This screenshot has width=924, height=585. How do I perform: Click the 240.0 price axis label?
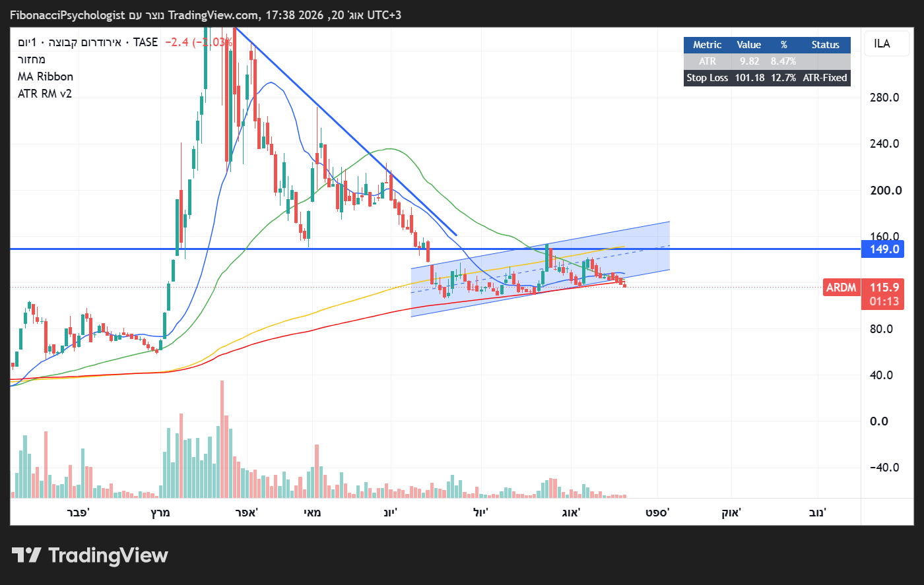click(884, 144)
